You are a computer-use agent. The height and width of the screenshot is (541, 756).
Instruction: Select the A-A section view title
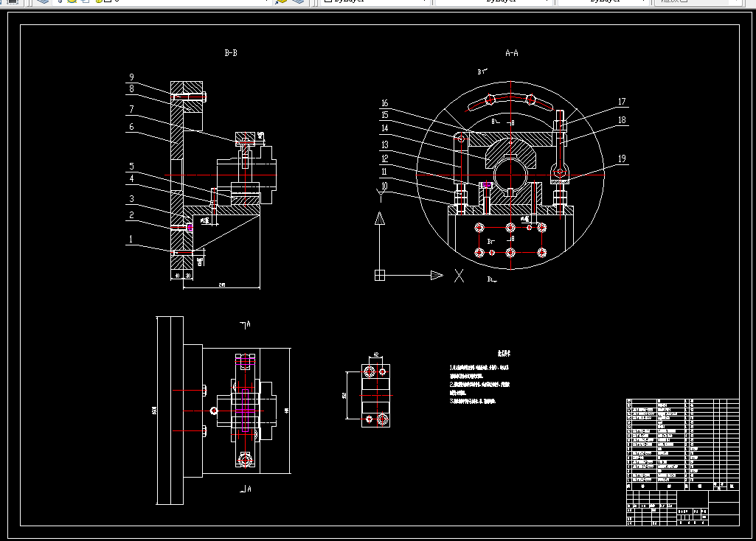pos(512,53)
